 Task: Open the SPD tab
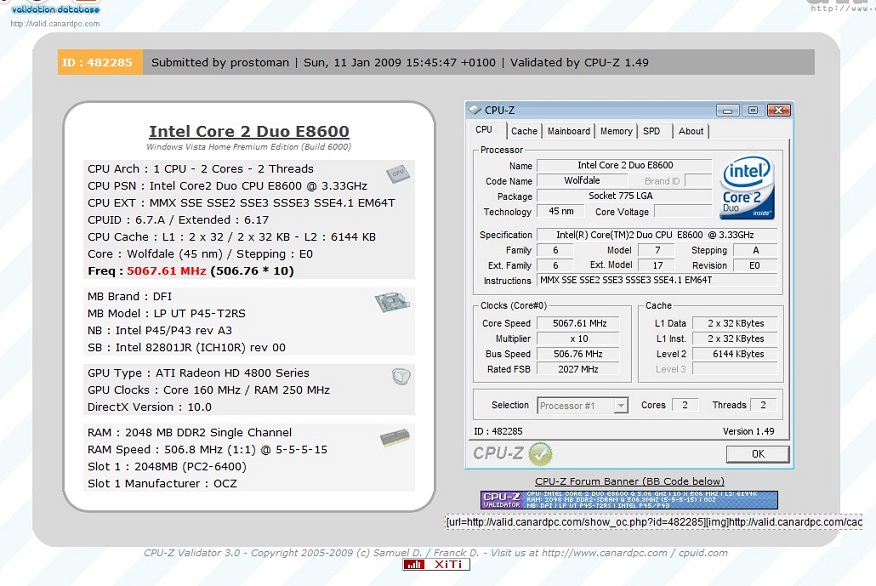[651, 131]
